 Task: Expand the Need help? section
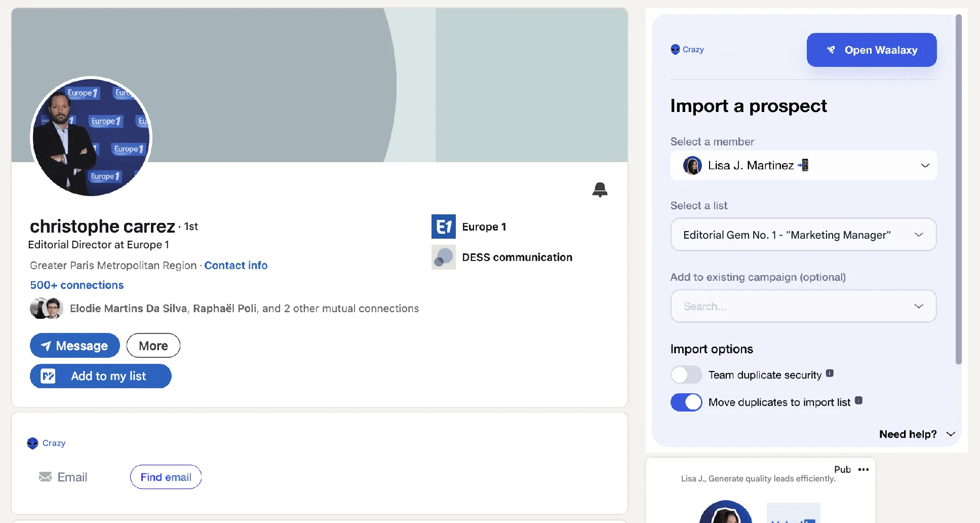[917, 434]
